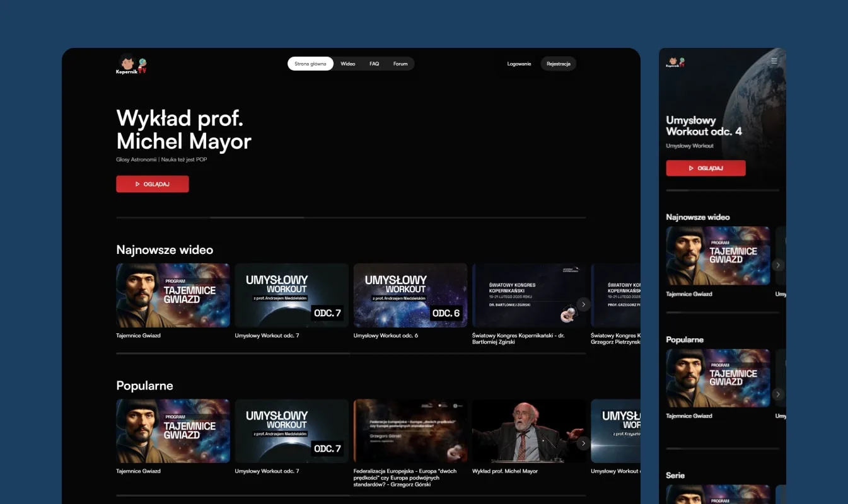This screenshot has width=848, height=504.
Task: Click the Najnowsze wideo scroll bar on desktop
Action: pos(351,353)
